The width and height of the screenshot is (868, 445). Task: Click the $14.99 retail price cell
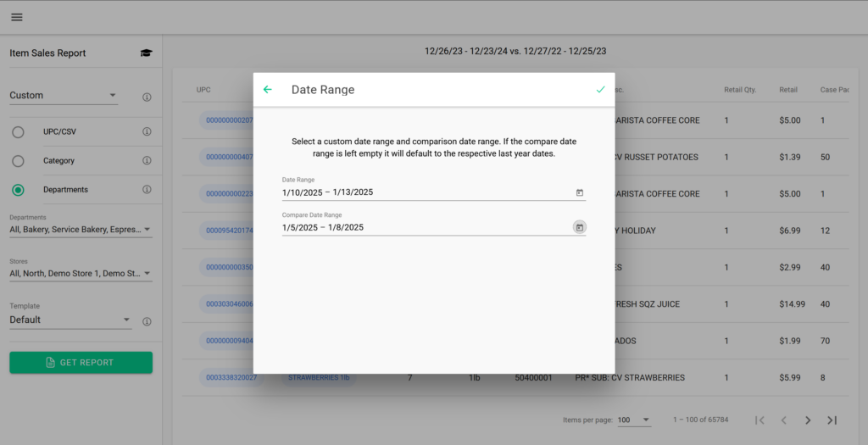[x=793, y=303]
